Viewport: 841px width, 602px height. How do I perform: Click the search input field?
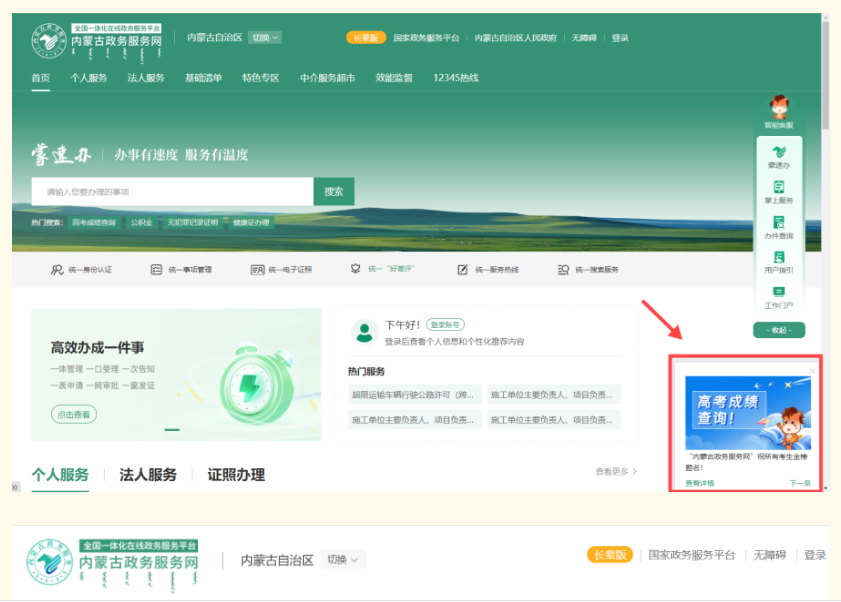pyautogui.click(x=172, y=192)
